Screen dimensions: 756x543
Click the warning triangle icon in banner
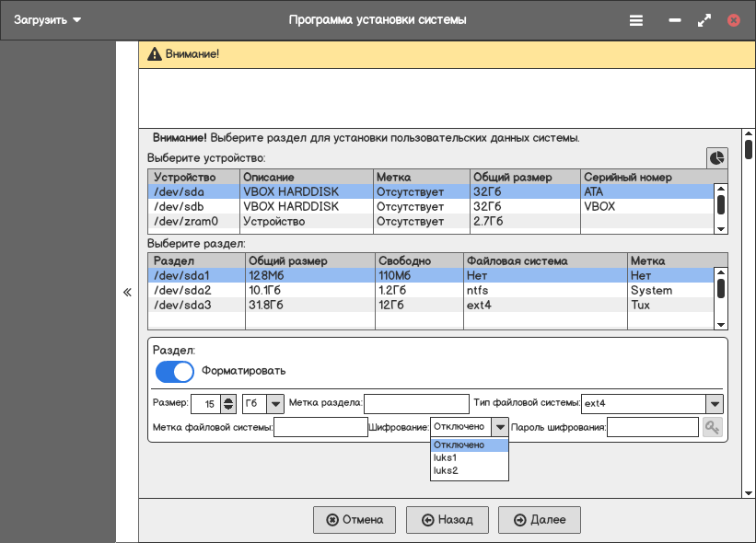pyautogui.click(x=154, y=54)
